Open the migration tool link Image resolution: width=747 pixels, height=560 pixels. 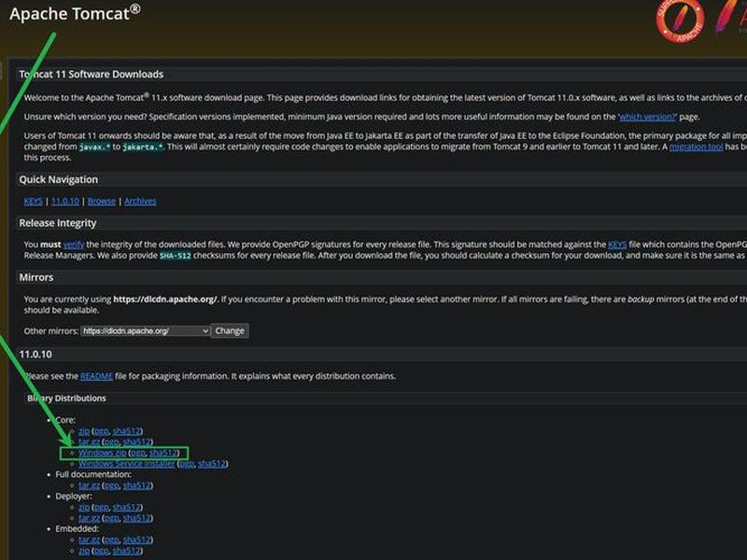[696, 147]
